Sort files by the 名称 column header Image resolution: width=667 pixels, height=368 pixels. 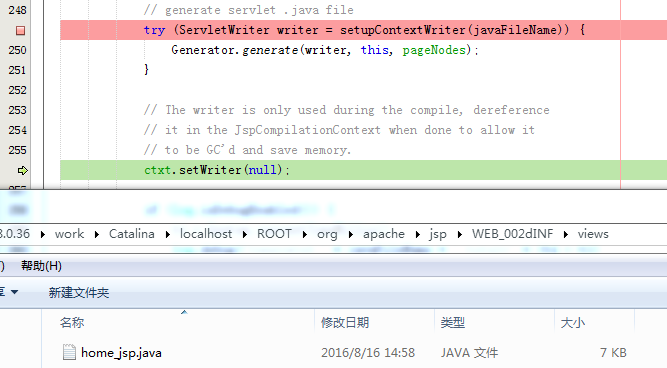72,322
